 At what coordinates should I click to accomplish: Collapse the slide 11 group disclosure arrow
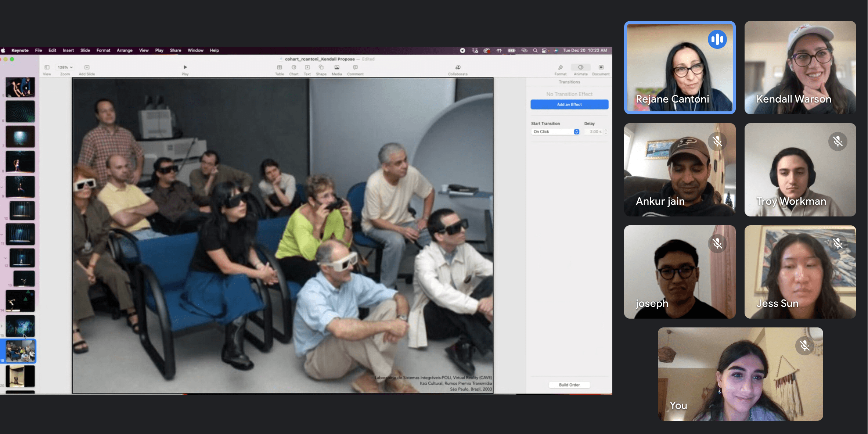[x=2, y=234]
